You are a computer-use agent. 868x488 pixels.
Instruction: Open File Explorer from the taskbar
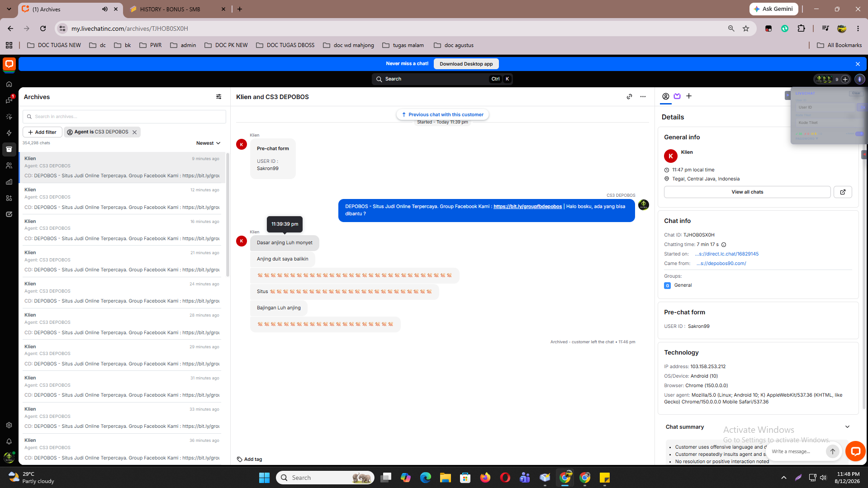coord(446,478)
